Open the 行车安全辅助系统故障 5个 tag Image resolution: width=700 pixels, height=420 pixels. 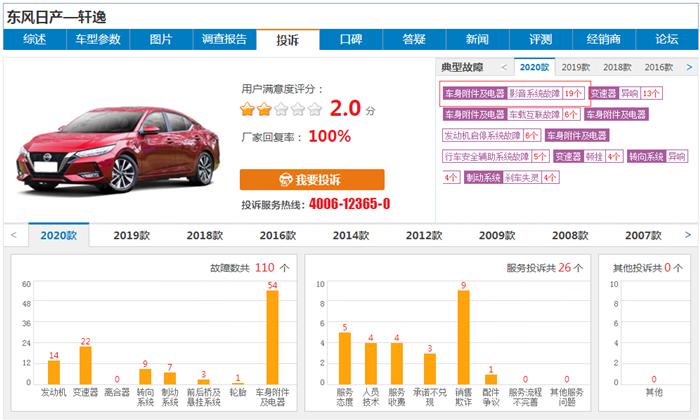(x=496, y=156)
